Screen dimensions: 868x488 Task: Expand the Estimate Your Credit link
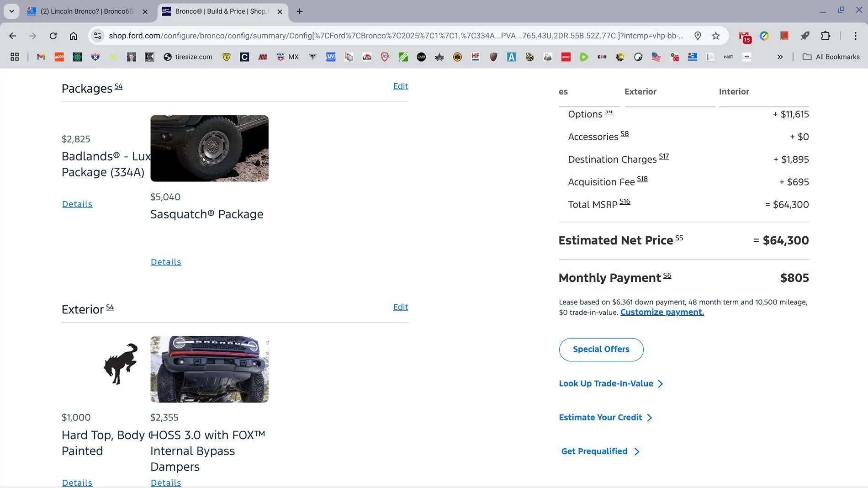click(606, 418)
